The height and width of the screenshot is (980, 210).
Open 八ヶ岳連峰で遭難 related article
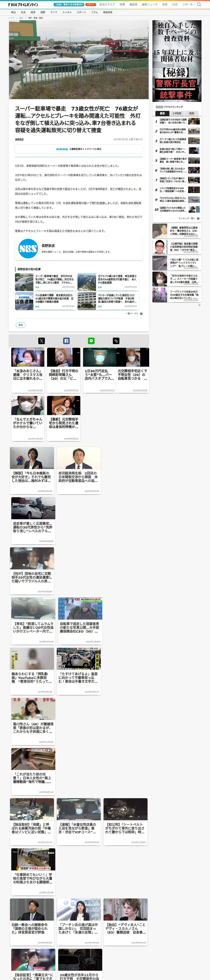point(45,301)
